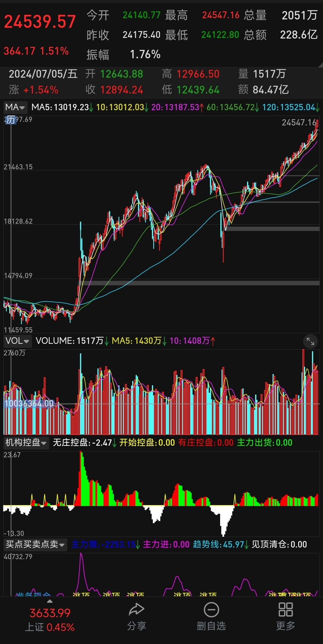Tap the 开始控盘: 0.00 label
The image size is (323, 644).
147,443
